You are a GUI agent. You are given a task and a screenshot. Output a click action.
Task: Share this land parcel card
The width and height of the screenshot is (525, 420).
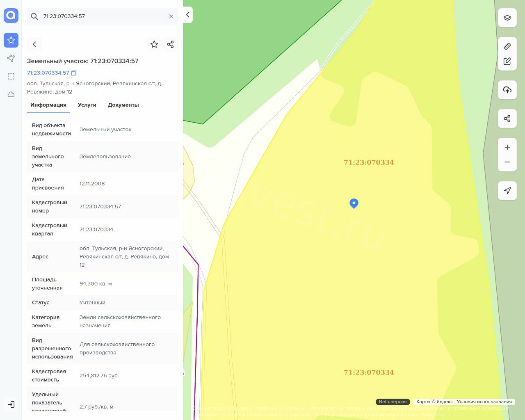click(171, 44)
